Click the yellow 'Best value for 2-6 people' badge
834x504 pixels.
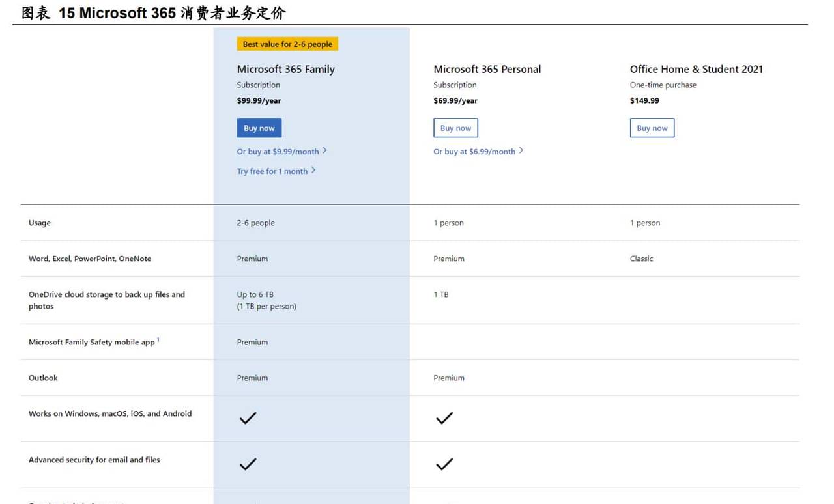pos(287,44)
